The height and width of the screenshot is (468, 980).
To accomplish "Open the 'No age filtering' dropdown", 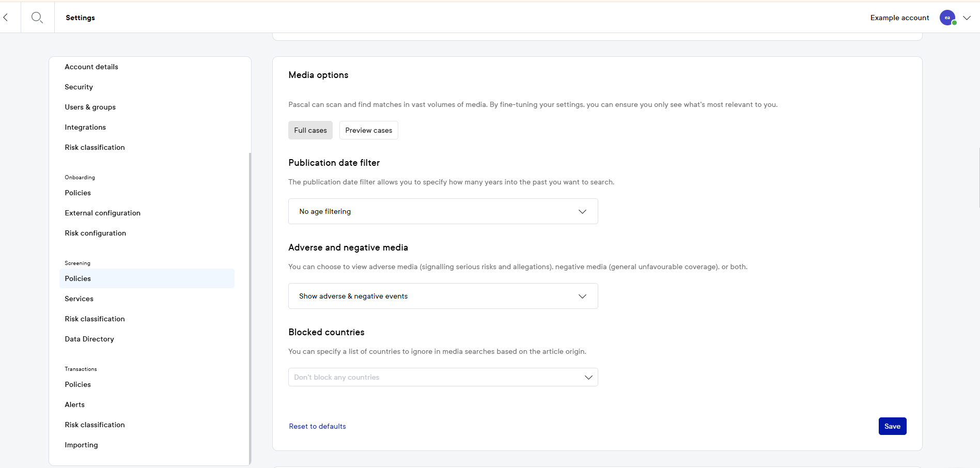I will [443, 211].
